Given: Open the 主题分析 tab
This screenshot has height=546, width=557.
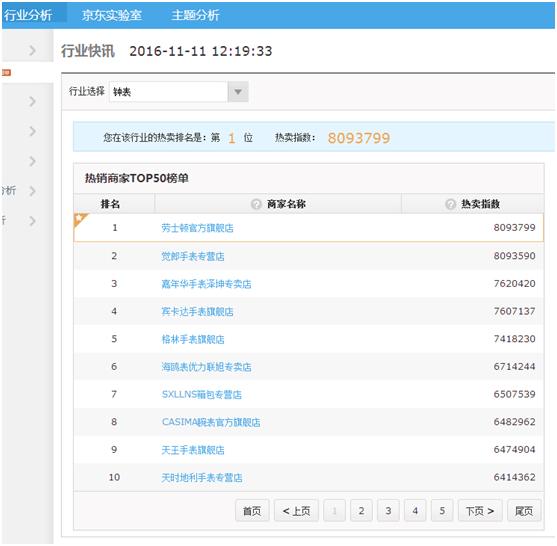Looking at the screenshot, I should point(195,15).
